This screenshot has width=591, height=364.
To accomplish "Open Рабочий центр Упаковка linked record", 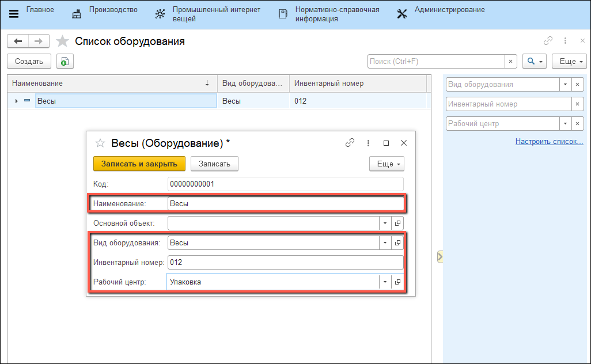I will (x=397, y=282).
